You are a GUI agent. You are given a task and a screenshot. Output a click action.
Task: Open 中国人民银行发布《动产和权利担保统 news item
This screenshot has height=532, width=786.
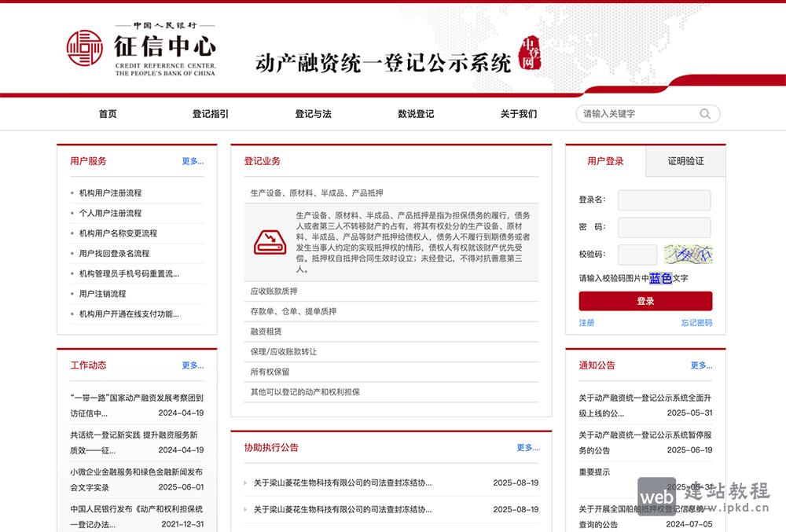[x=137, y=516]
